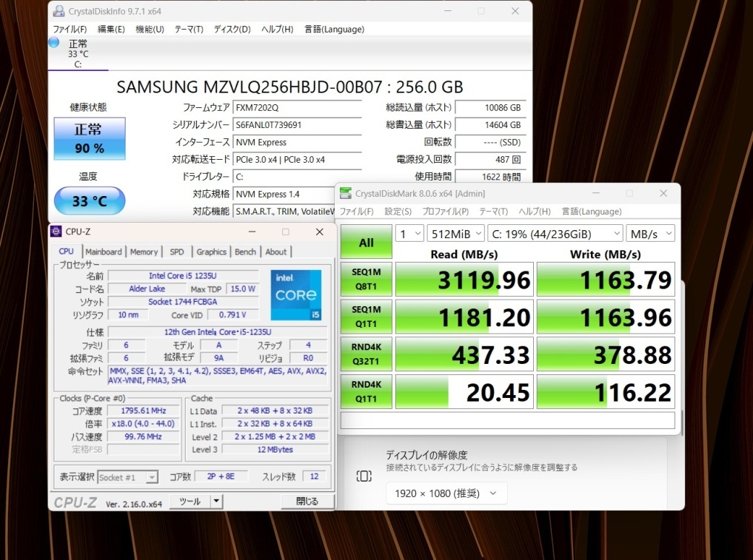The width and height of the screenshot is (753, 560).
Task: Switch to the Bench tab in CPU-Z
Action: pyautogui.click(x=245, y=252)
